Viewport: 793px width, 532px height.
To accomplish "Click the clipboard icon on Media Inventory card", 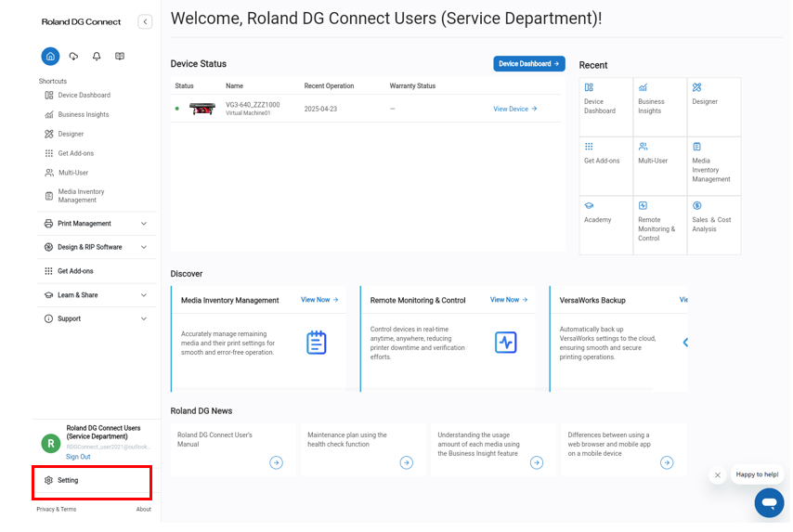I will point(317,343).
